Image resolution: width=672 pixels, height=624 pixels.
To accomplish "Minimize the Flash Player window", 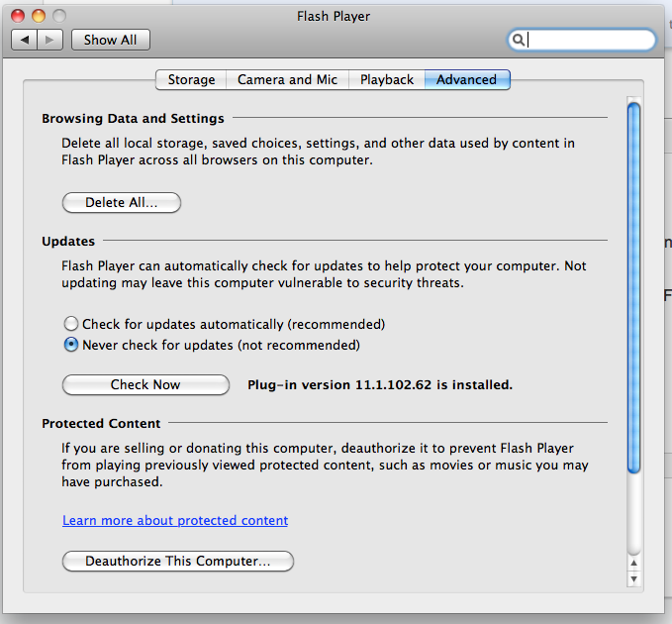I will pos(39,16).
